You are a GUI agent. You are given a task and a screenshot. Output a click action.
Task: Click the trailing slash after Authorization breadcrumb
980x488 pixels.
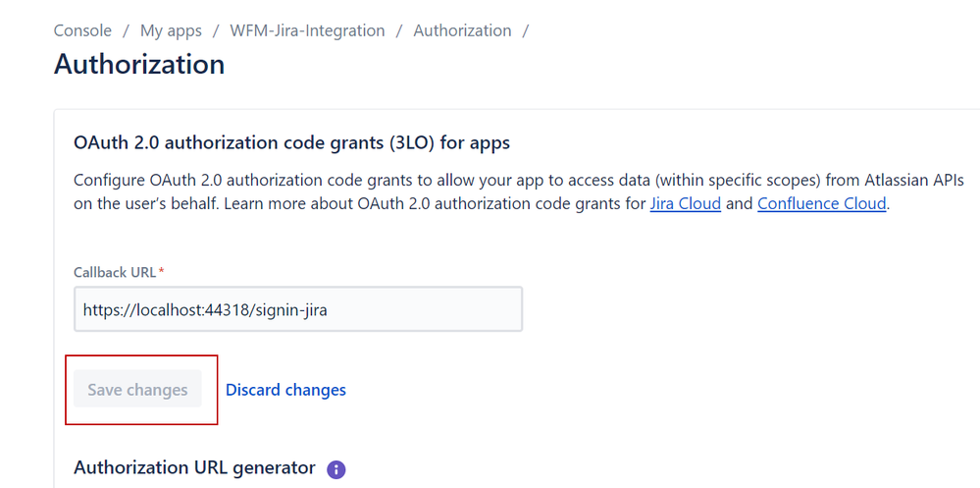tap(526, 30)
